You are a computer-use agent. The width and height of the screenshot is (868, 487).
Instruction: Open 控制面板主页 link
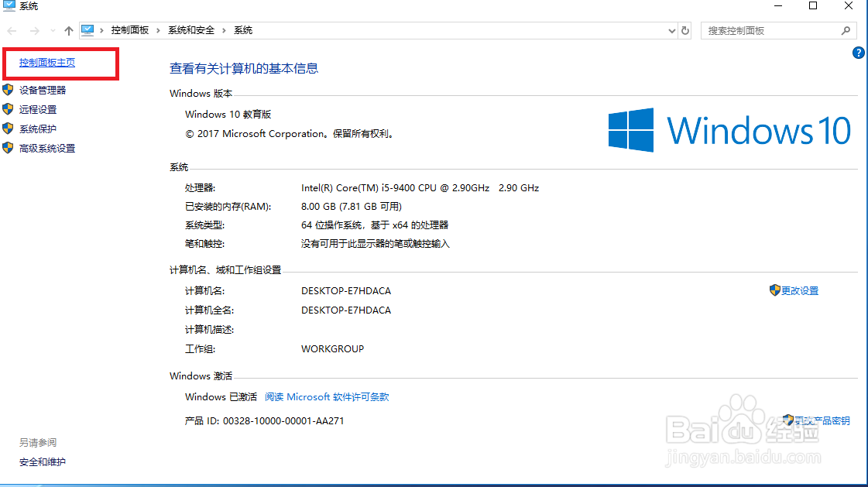tap(47, 63)
